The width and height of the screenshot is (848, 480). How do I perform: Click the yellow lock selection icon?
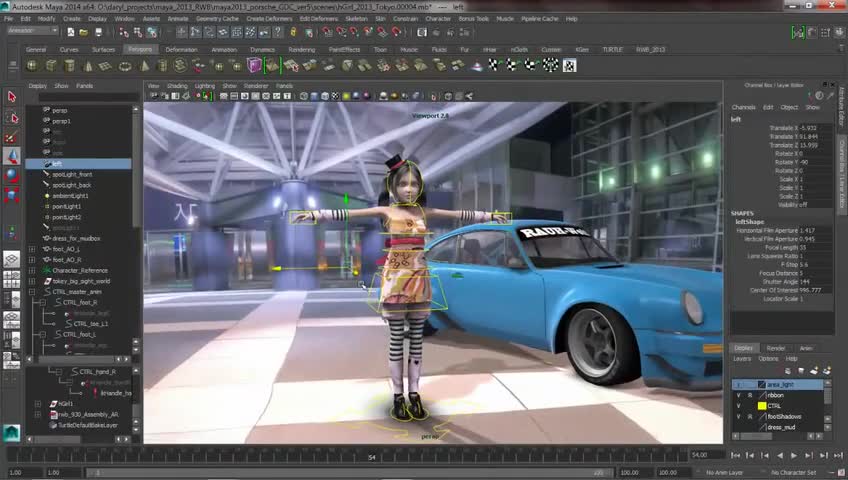tap(293, 32)
